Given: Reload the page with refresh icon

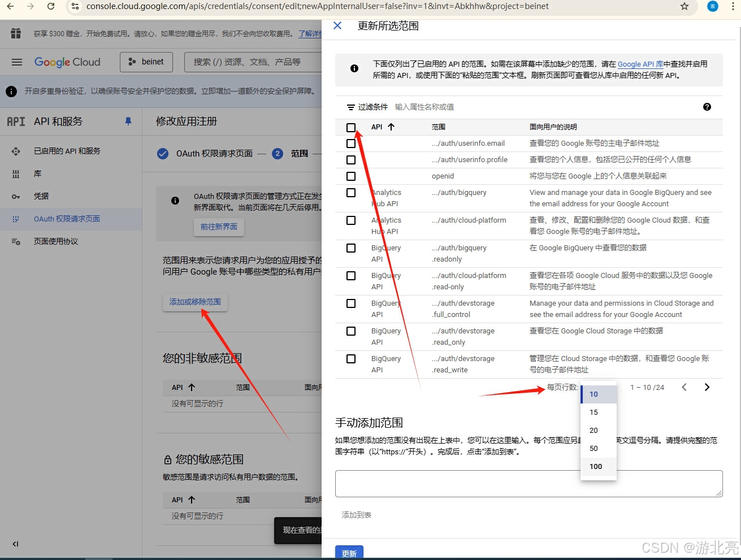Looking at the screenshot, I should click(51, 6).
